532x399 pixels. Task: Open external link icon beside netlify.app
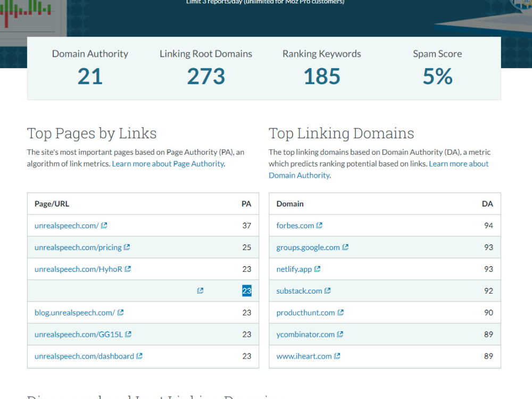coord(317,269)
